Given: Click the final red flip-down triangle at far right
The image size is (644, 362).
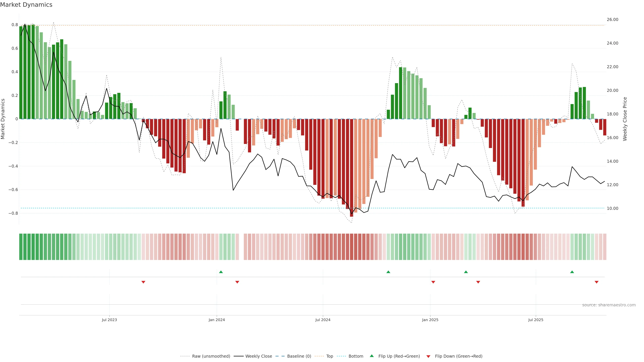Looking at the screenshot, I should (x=597, y=282).
